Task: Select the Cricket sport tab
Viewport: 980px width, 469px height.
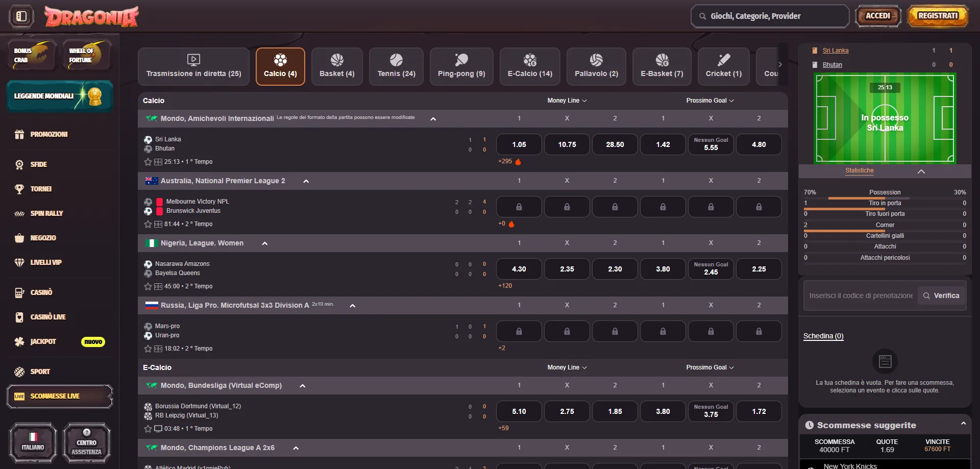Action: coord(724,66)
